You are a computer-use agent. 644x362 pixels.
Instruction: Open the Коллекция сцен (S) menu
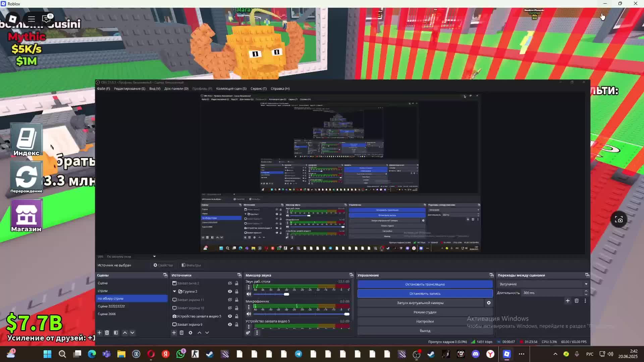pos(231,88)
